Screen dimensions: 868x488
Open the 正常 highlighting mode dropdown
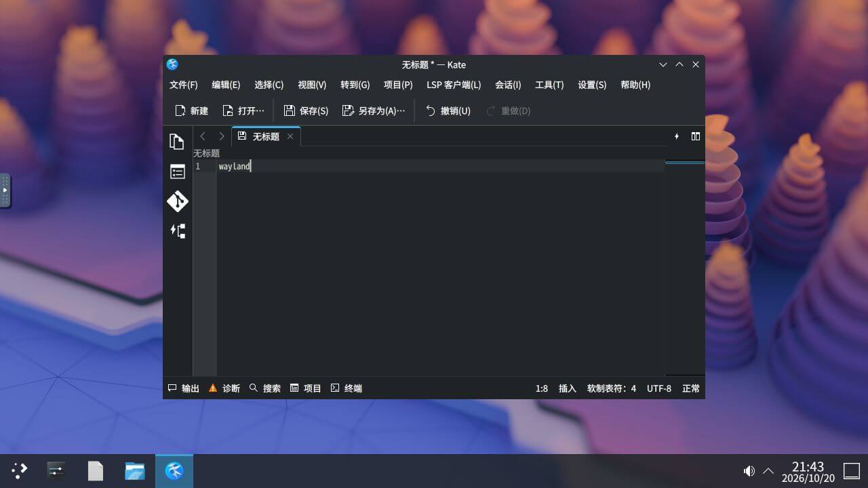pyautogui.click(x=691, y=388)
